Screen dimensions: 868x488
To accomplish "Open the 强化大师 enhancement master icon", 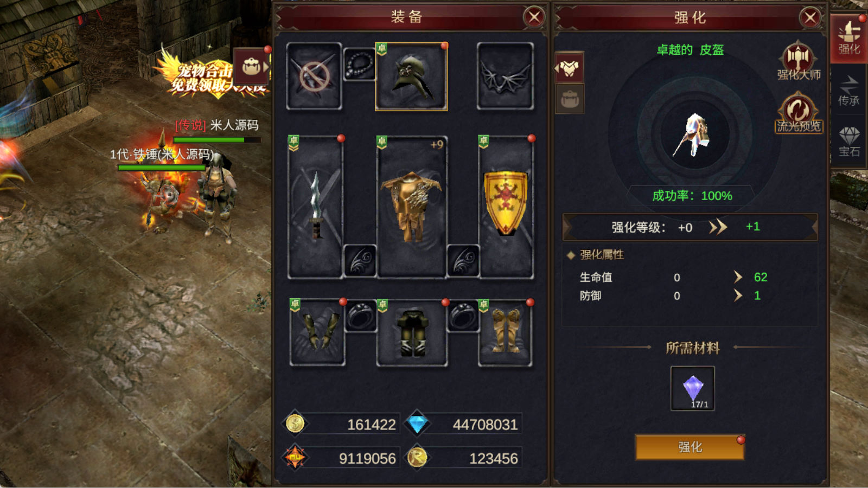I will (798, 61).
